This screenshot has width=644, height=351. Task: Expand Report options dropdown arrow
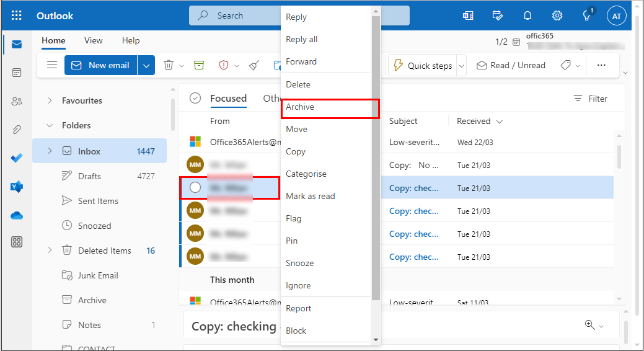pyautogui.click(x=237, y=66)
